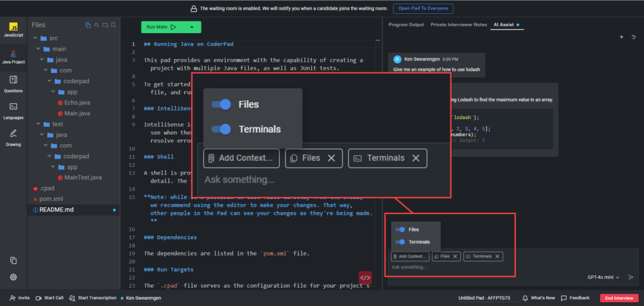Open the Languages panel
Viewport: 644px width, 306px height.
point(13,111)
